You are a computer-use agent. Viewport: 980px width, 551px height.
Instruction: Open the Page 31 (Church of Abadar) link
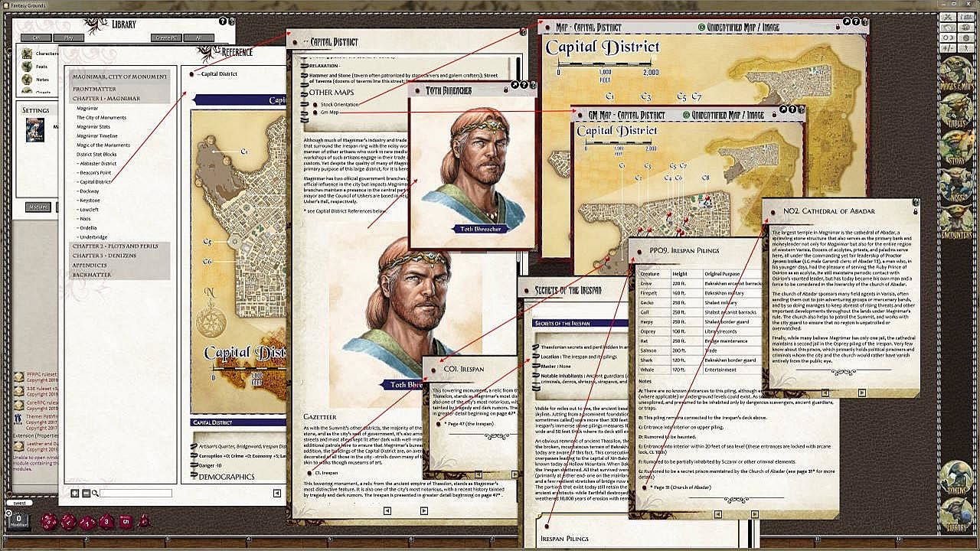[x=681, y=487]
